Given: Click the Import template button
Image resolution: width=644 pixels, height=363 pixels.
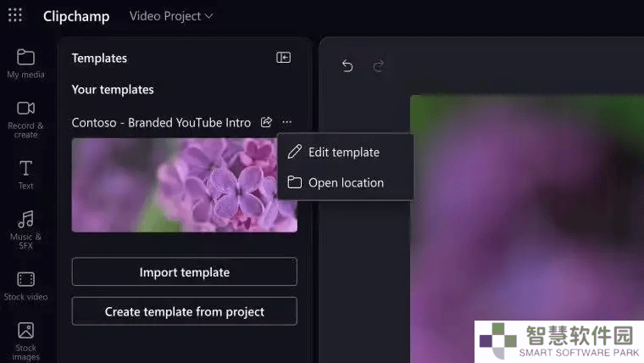Looking at the screenshot, I should click(185, 271).
